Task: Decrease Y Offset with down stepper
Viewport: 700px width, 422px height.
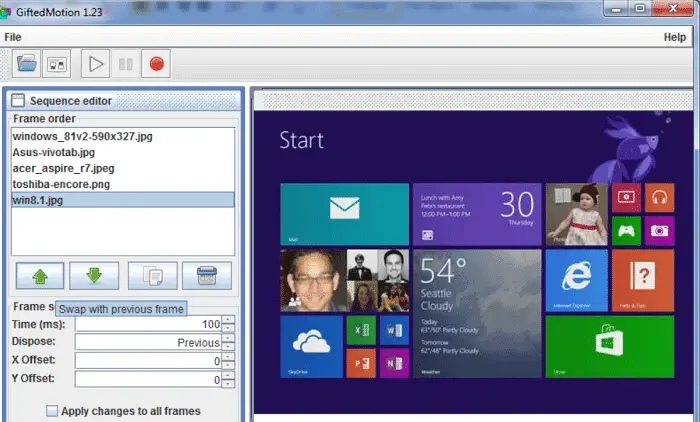Action: [x=228, y=384]
